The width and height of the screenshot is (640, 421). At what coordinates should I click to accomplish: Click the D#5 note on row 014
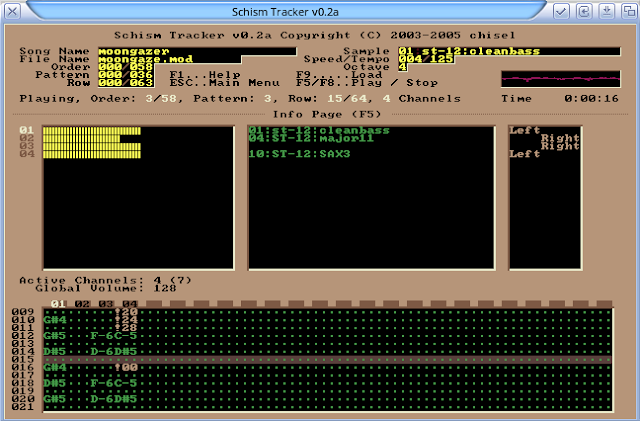(x=55, y=352)
